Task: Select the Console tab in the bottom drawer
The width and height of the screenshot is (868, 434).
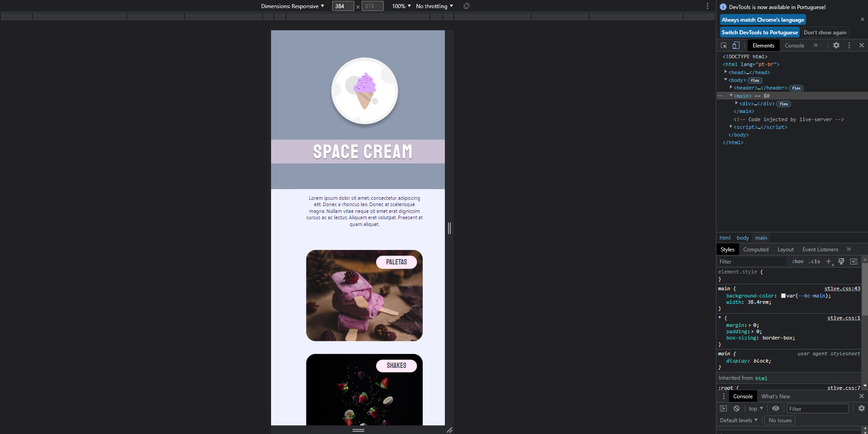Action: [x=743, y=396]
